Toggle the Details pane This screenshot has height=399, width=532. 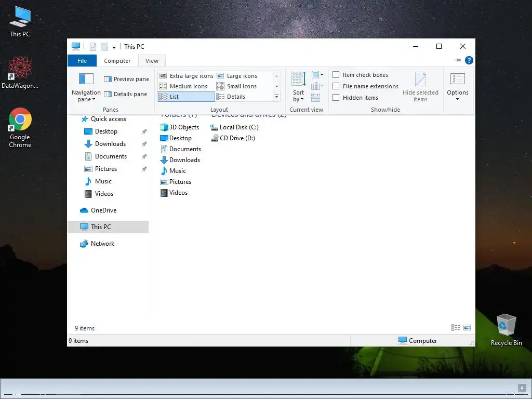coord(125,94)
